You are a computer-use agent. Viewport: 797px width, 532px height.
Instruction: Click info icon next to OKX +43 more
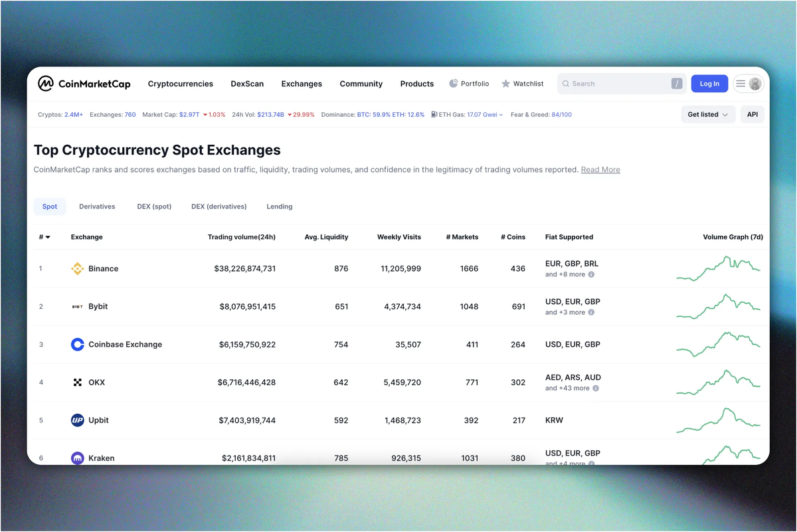click(596, 388)
